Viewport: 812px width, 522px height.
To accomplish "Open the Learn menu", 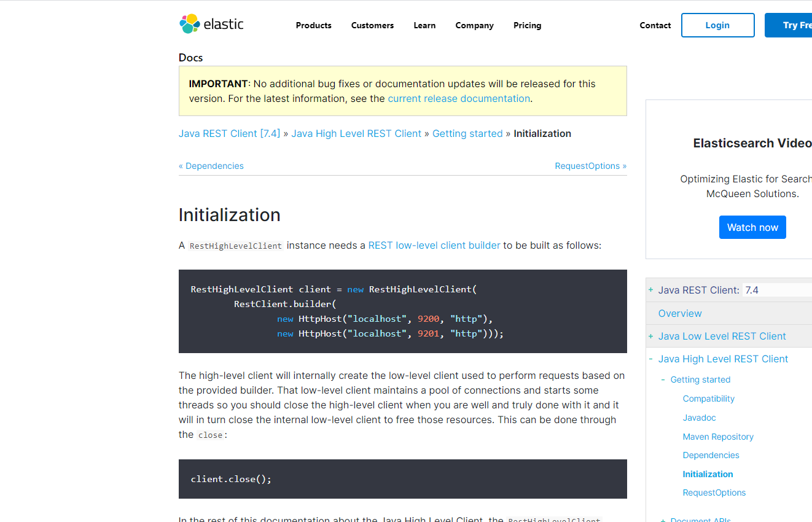I will (x=424, y=25).
